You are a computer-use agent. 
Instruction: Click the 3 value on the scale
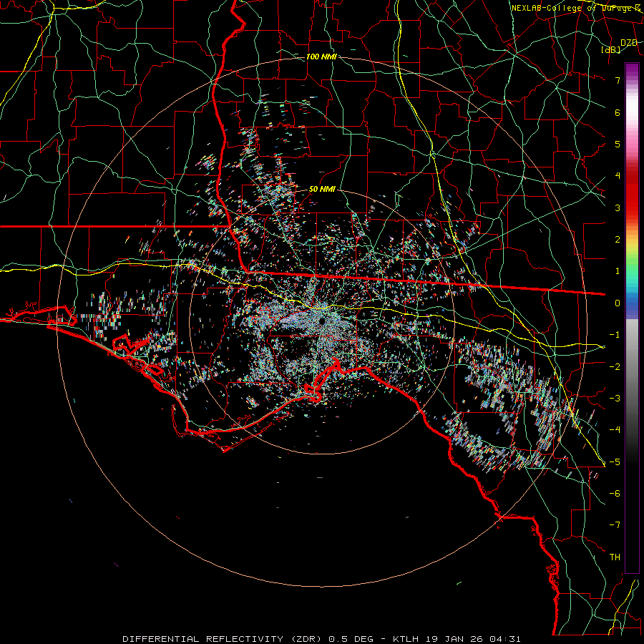click(x=618, y=208)
